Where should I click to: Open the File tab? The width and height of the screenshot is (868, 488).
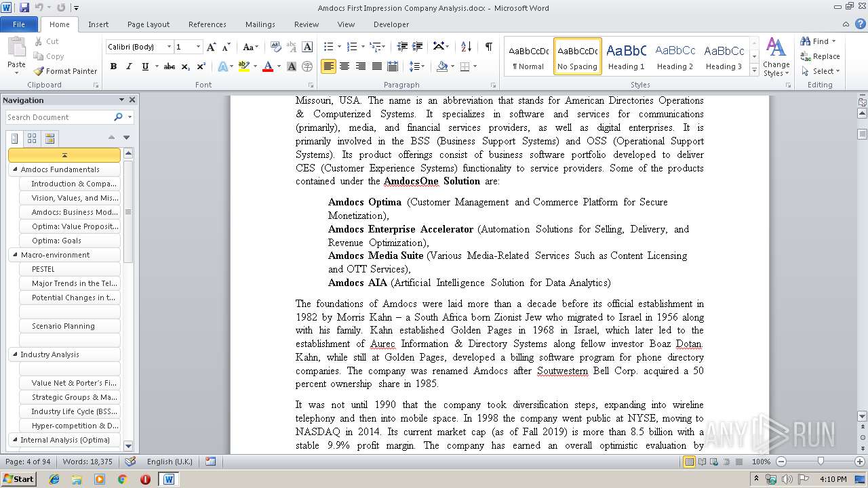coord(19,24)
